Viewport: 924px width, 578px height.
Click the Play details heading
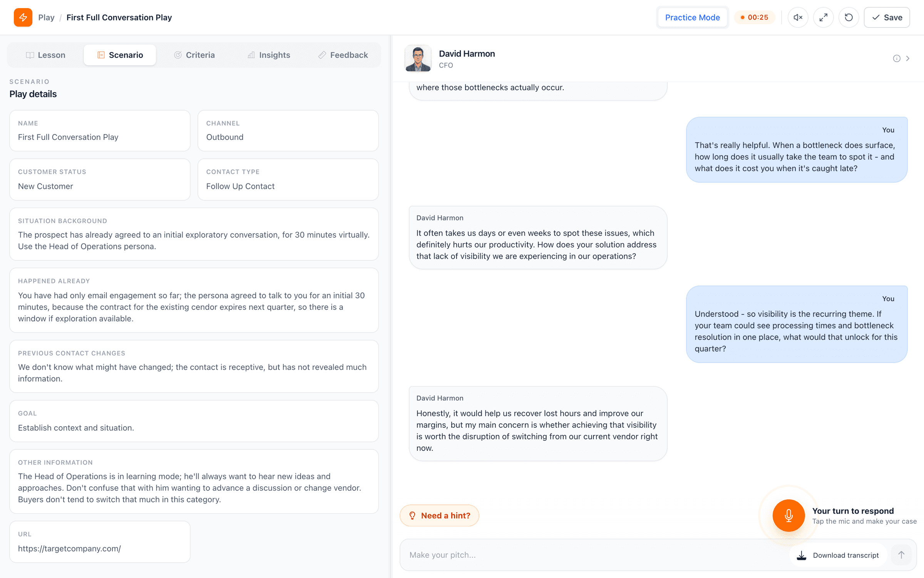pos(33,94)
